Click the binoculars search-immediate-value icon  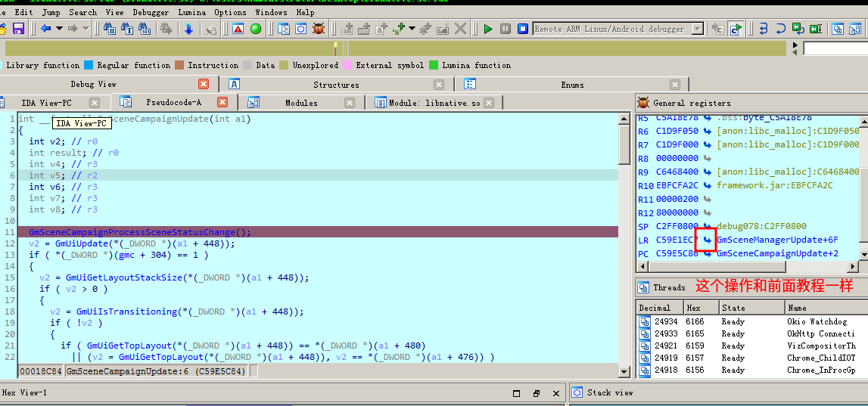(x=109, y=29)
